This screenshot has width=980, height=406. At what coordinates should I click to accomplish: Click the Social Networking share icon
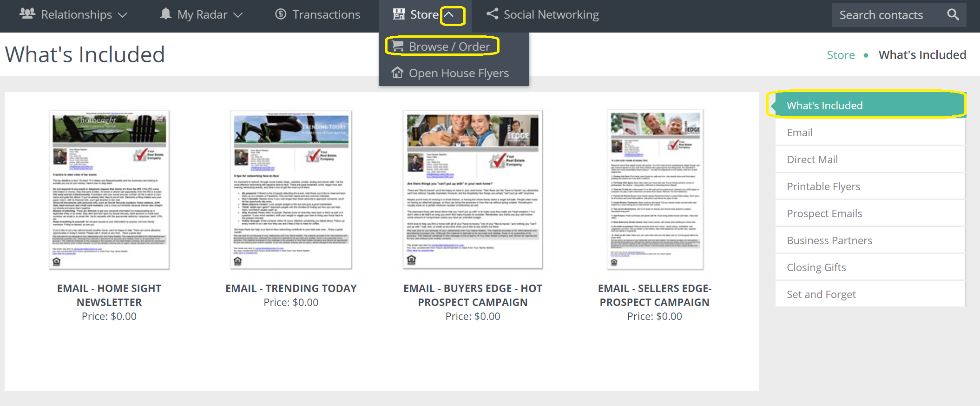click(492, 14)
